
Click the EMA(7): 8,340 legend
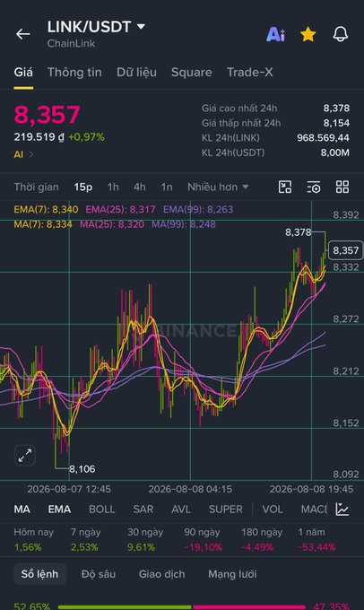point(46,209)
